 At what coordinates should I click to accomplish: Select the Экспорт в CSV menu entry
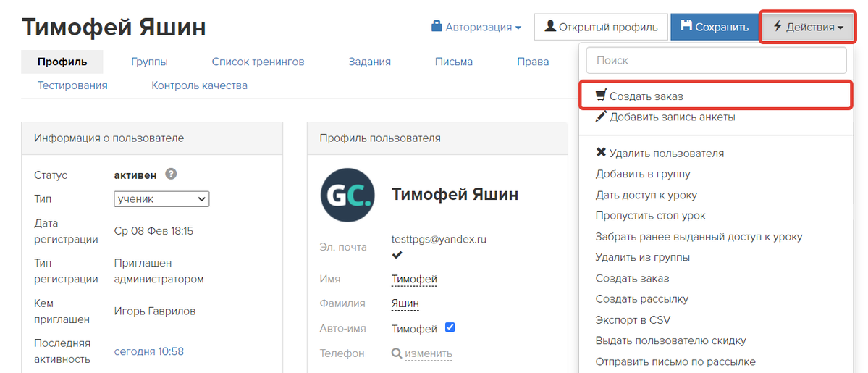pyautogui.click(x=633, y=320)
